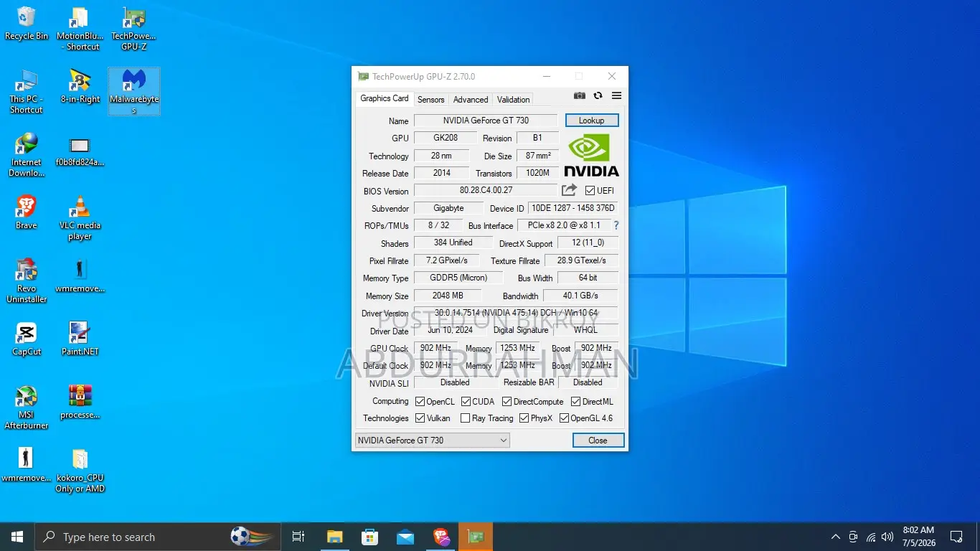Viewport: 980px width, 551px height.
Task: Open the Mail app from the taskbar
Action: point(405,537)
